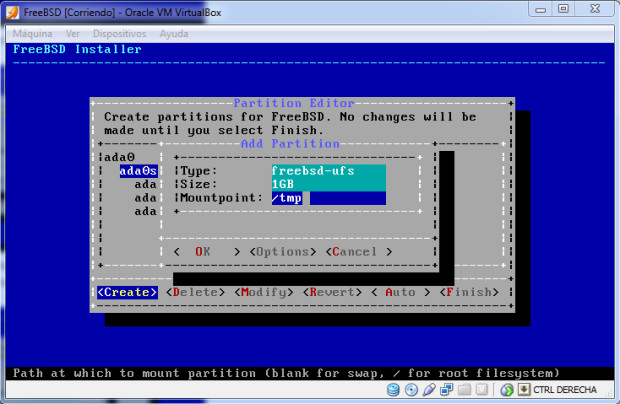The height and width of the screenshot is (404, 620).
Task: Click the USB devices status icon
Action: [x=429, y=390]
